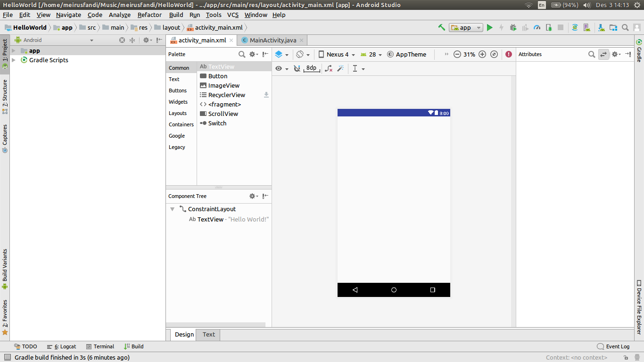Open the TODO tool window

25,346
